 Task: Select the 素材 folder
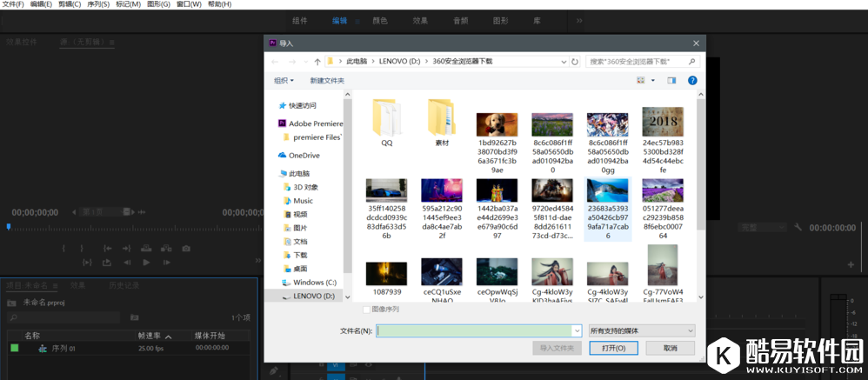click(x=442, y=122)
